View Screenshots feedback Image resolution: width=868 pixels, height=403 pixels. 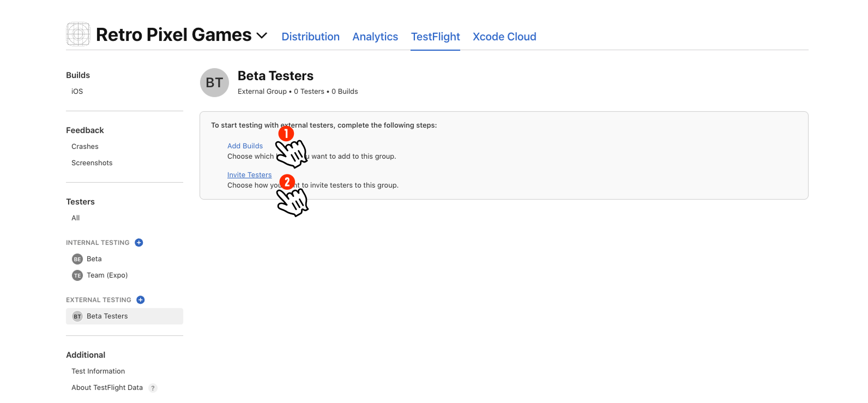[x=92, y=163]
